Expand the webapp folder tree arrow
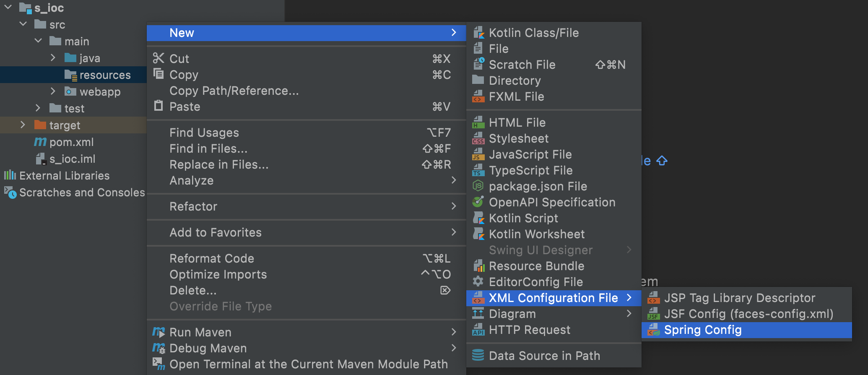This screenshot has height=375, width=868. pos(53,91)
